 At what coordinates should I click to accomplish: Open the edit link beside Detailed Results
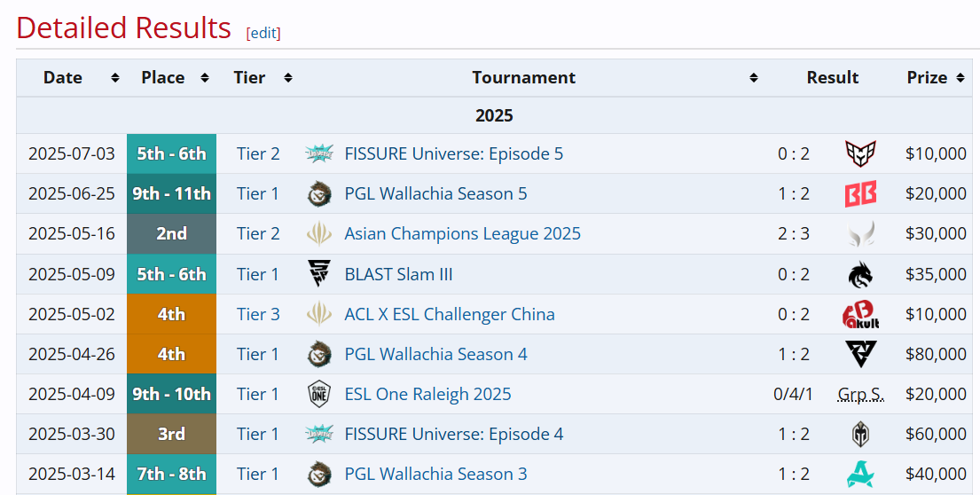263,33
